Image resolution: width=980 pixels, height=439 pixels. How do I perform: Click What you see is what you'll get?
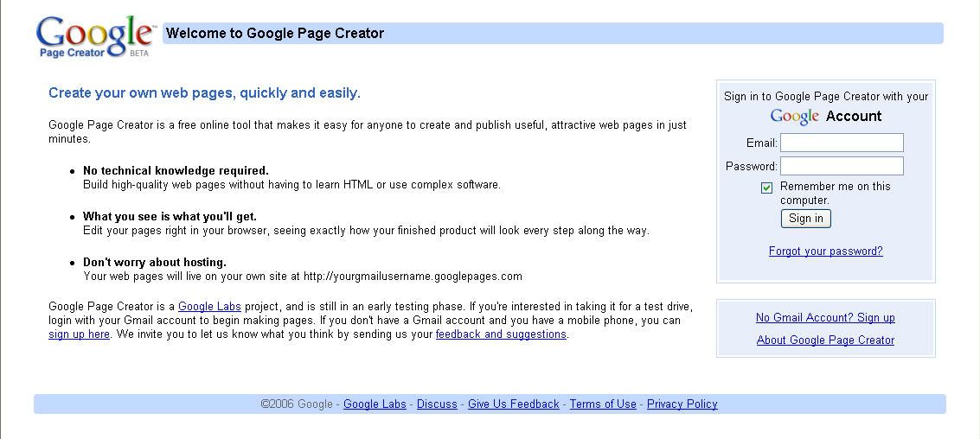point(170,217)
